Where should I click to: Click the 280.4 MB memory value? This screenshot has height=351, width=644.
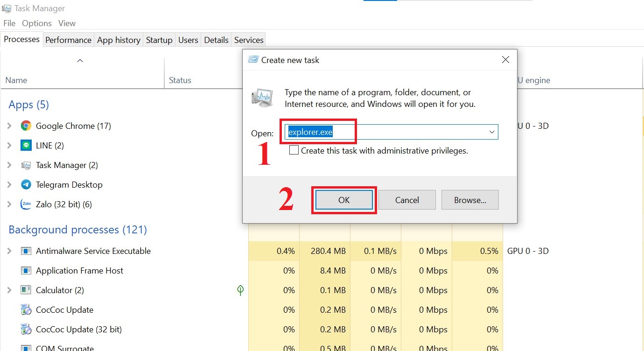coord(328,251)
